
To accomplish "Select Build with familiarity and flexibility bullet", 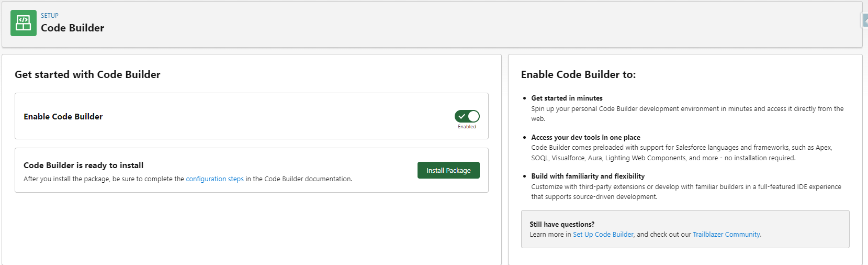I will point(588,176).
